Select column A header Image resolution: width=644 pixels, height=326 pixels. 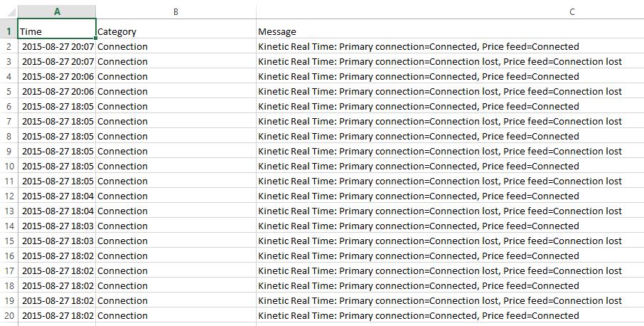[x=57, y=12]
